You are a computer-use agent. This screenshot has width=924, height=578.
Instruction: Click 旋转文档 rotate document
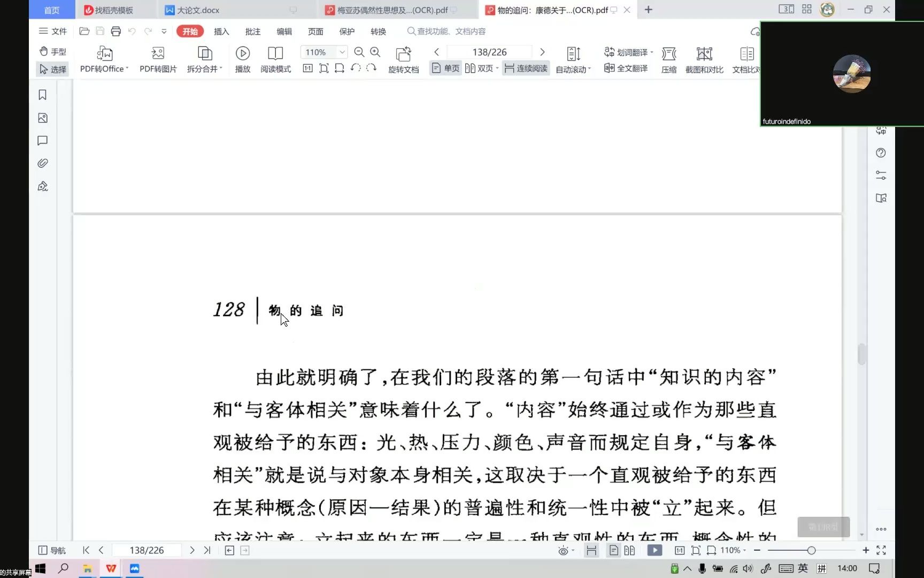[403, 59]
